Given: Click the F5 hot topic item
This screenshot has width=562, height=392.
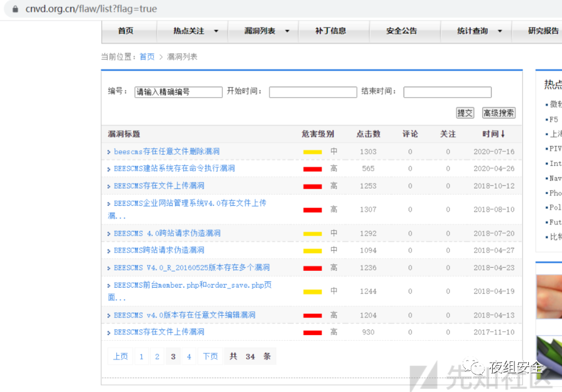Looking at the screenshot, I should click(553, 119).
